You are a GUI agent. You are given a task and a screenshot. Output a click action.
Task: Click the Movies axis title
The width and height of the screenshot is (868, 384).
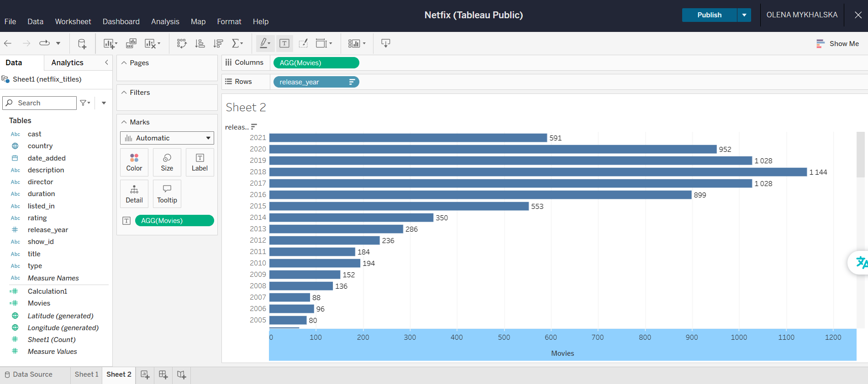pos(563,353)
